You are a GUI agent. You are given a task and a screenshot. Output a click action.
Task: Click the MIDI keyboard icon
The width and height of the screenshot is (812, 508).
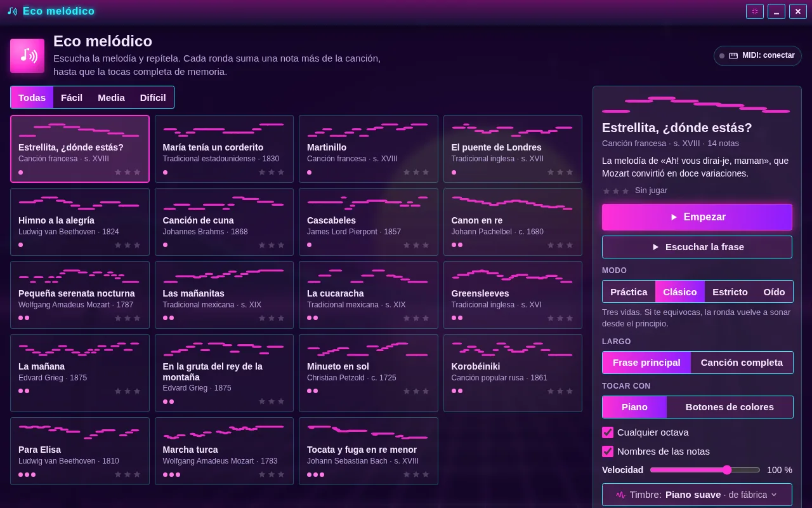click(x=733, y=55)
